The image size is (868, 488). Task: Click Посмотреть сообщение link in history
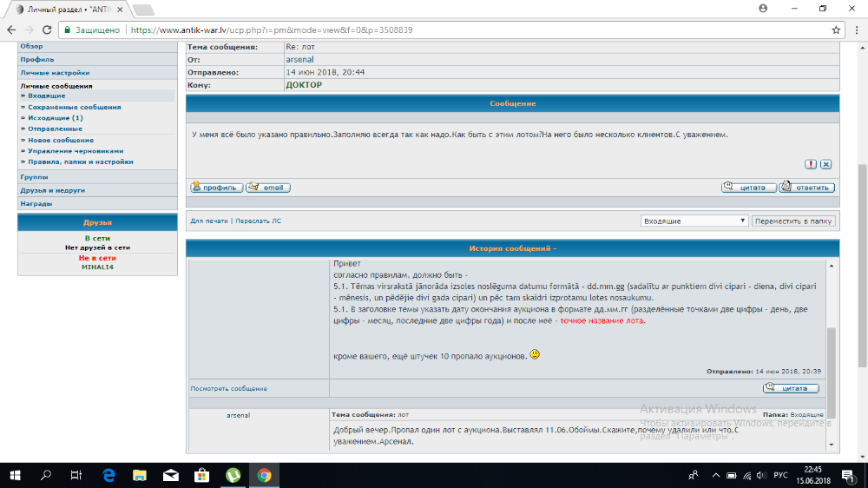coord(228,388)
